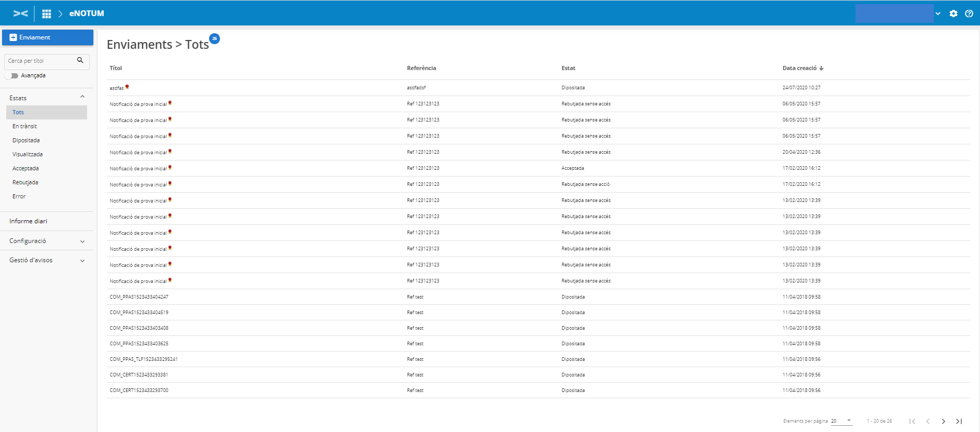Open the settings gear icon
The width and height of the screenshot is (980, 432).
click(x=954, y=14)
